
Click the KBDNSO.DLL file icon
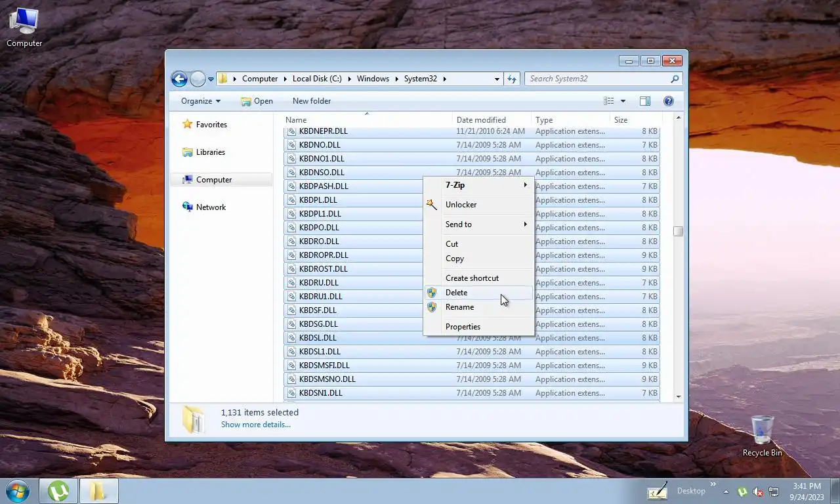[x=292, y=173]
